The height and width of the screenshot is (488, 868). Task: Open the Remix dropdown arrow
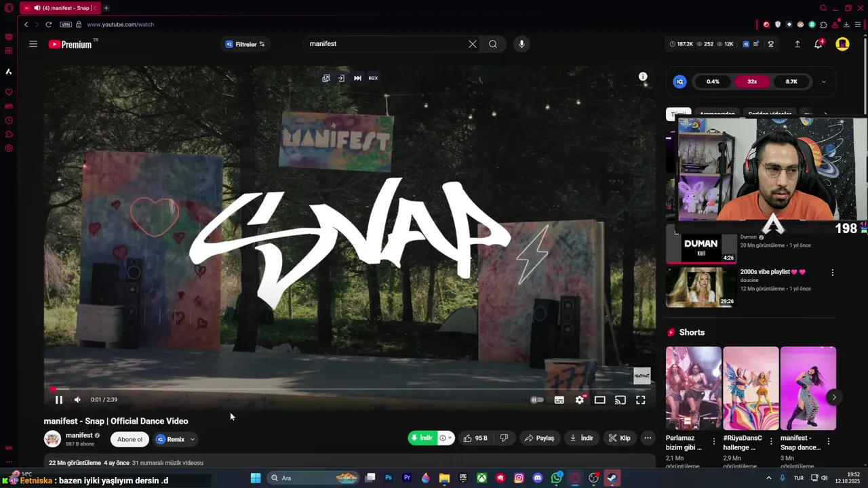[193, 439]
